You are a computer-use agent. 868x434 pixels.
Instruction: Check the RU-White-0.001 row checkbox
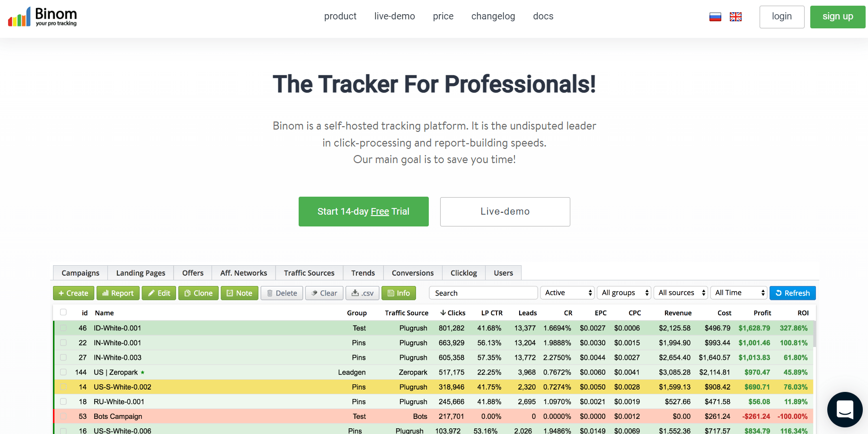pyautogui.click(x=63, y=401)
